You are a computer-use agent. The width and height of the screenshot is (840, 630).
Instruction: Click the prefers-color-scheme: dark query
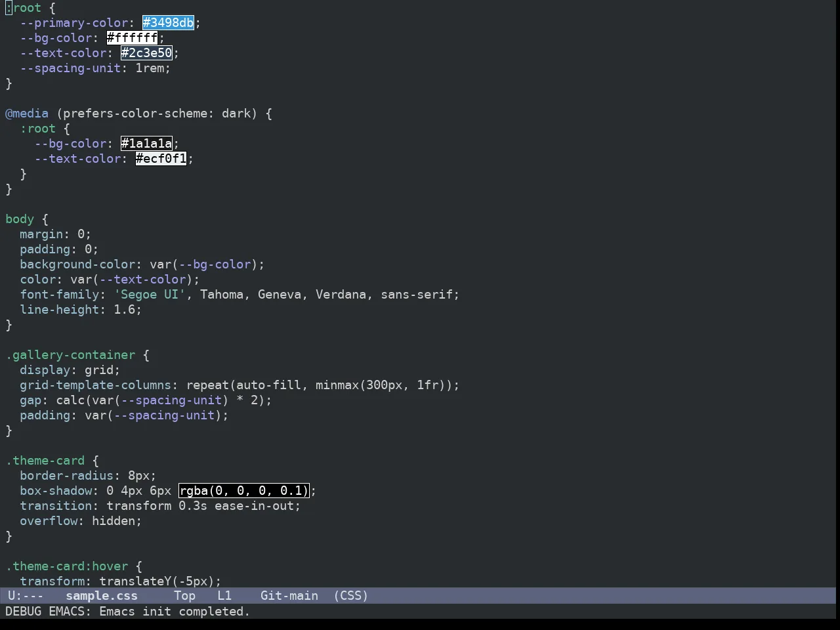pyautogui.click(x=157, y=114)
